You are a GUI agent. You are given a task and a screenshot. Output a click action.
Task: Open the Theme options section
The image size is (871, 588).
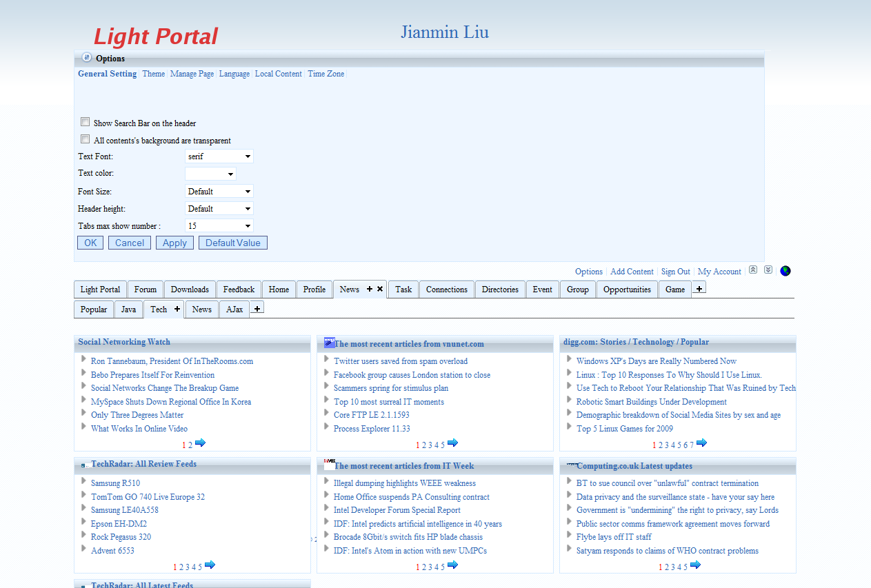[154, 74]
